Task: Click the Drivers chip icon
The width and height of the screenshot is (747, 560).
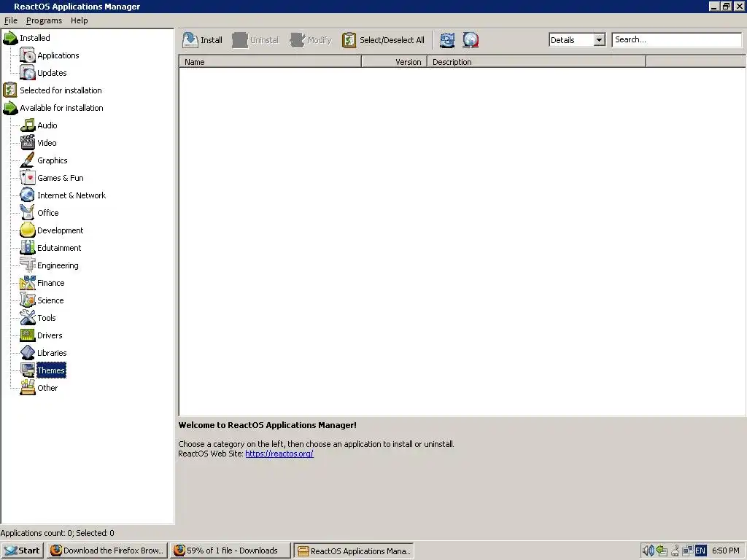Action: coord(28,335)
